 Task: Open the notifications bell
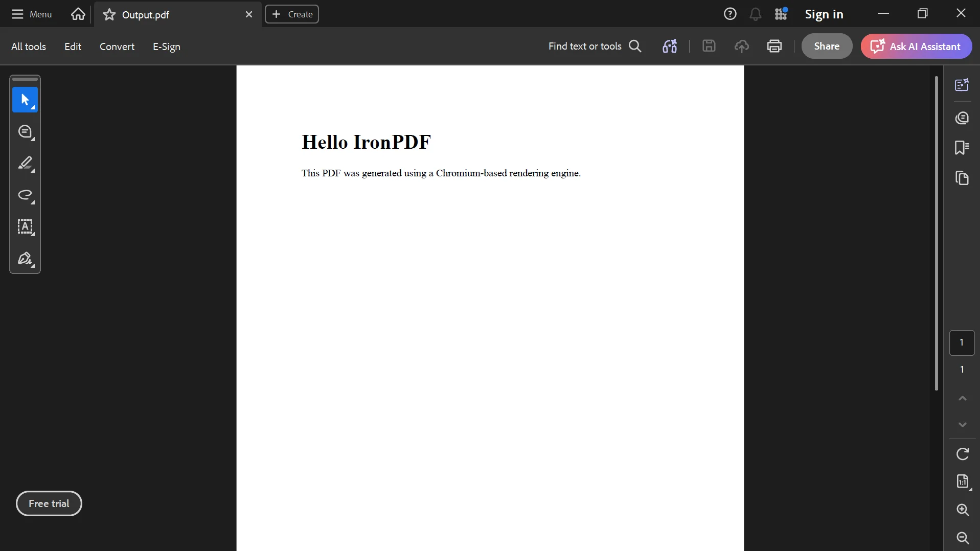click(756, 14)
